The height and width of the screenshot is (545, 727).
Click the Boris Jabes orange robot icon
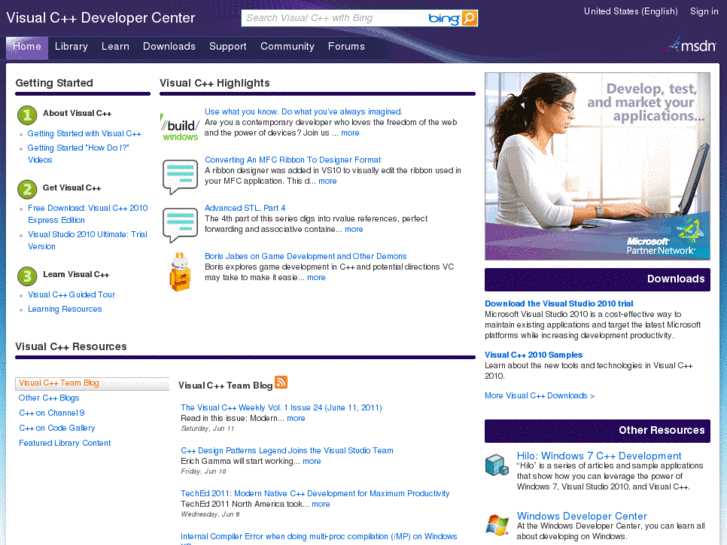point(180,272)
